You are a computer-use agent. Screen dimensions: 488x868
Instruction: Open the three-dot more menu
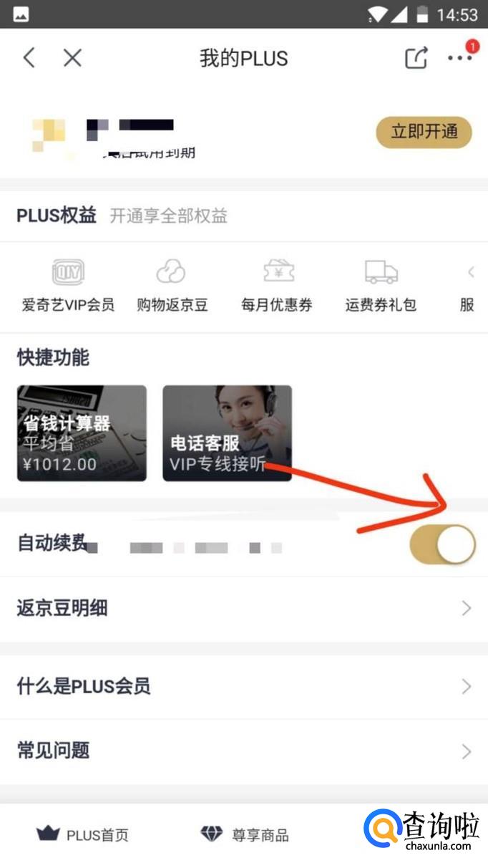click(460, 58)
